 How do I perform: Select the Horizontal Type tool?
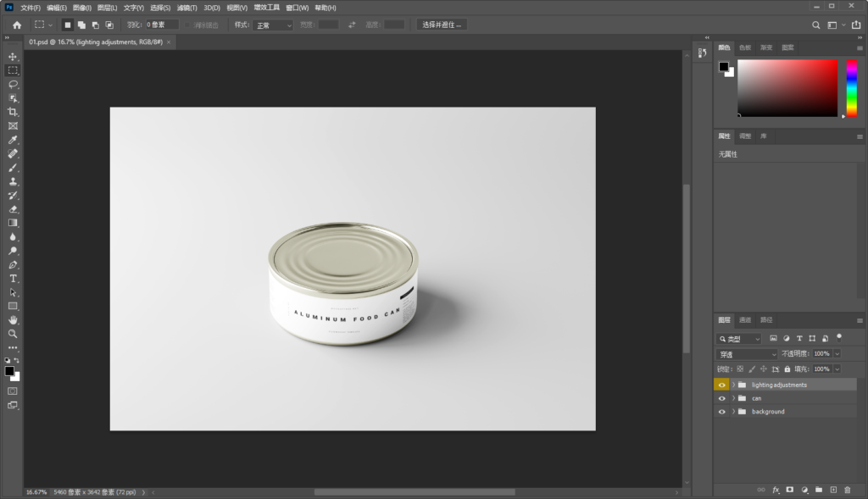tap(13, 279)
